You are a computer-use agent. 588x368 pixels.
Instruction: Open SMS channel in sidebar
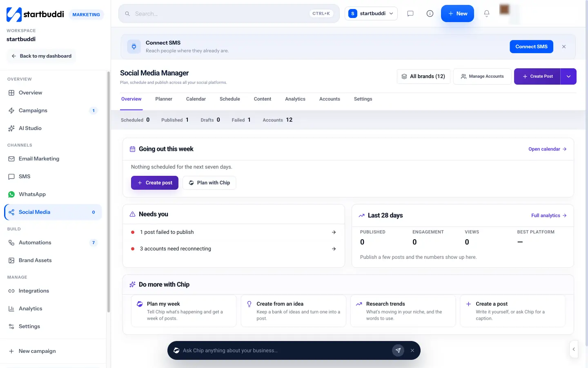[53, 177]
